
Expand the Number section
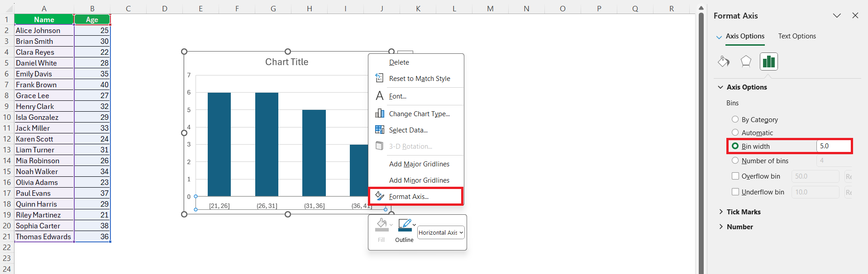720,227
